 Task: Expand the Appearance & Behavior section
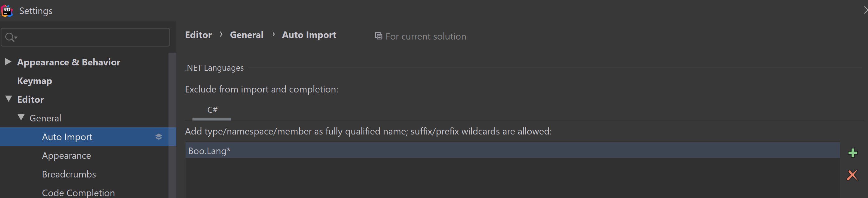(x=8, y=61)
